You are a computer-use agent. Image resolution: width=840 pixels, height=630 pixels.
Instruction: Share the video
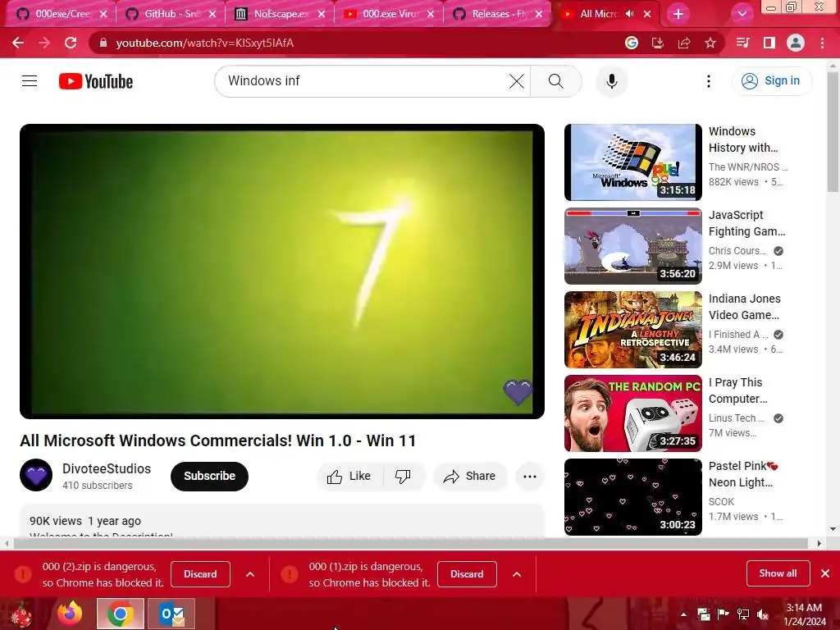[470, 477]
